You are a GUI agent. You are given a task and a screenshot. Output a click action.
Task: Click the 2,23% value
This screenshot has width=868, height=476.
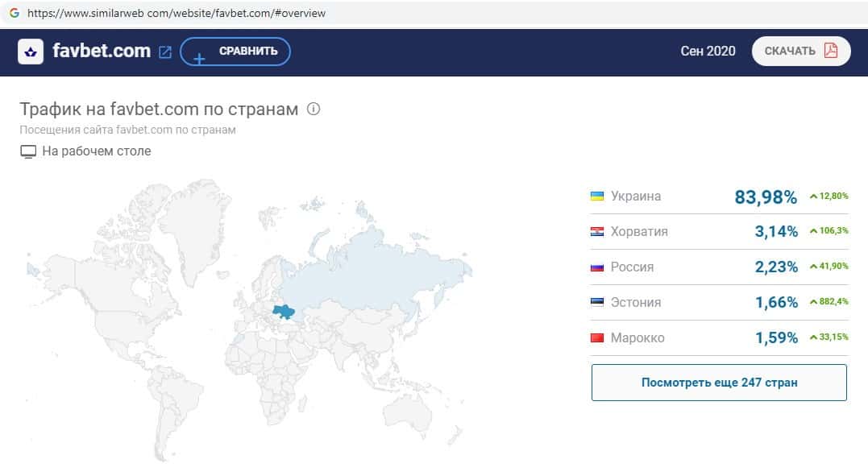tap(776, 267)
